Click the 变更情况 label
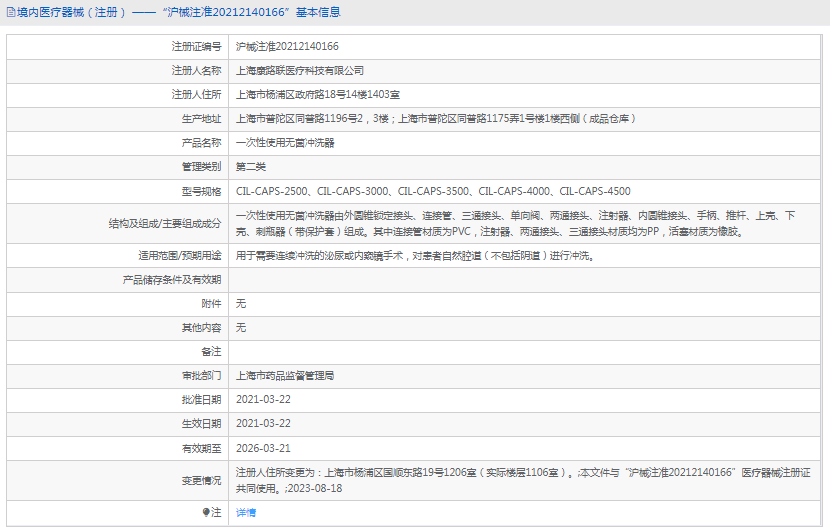 click(x=201, y=481)
